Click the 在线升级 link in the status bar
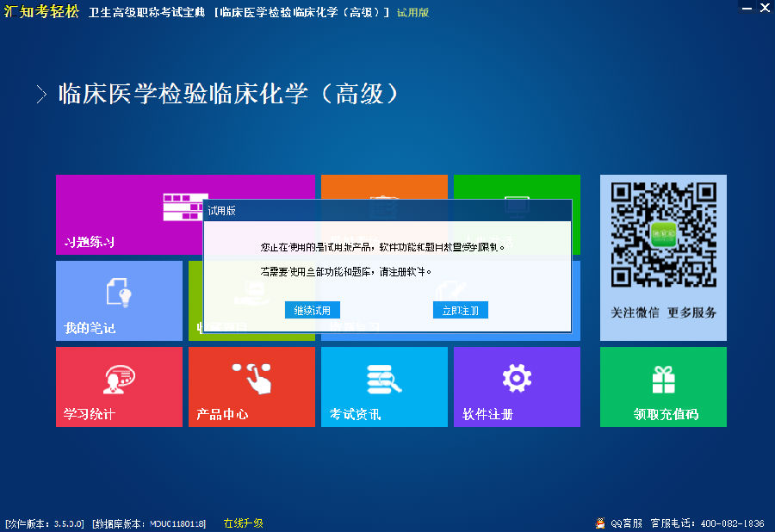This screenshot has width=775, height=532. click(x=244, y=523)
